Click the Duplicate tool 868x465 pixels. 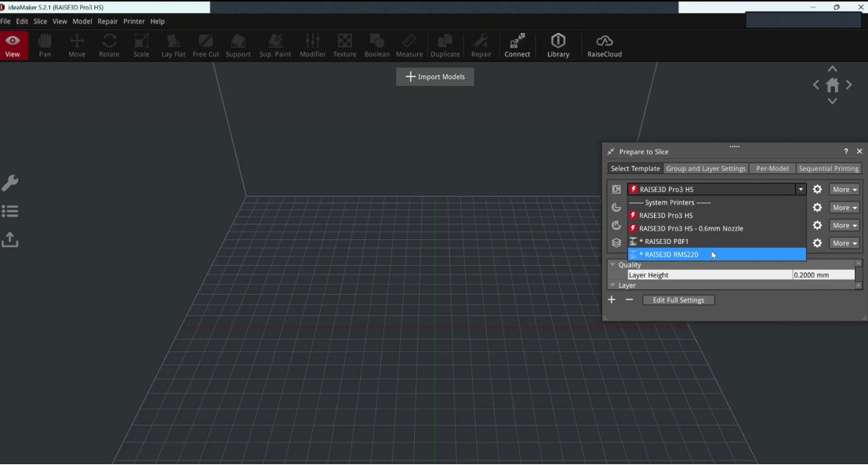coord(445,45)
